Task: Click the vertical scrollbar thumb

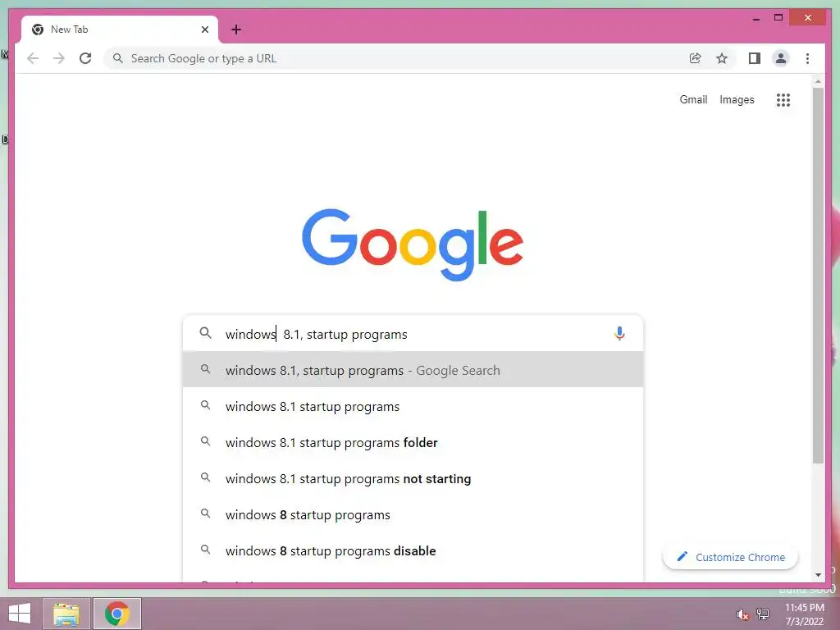Action: coord(818,276)
